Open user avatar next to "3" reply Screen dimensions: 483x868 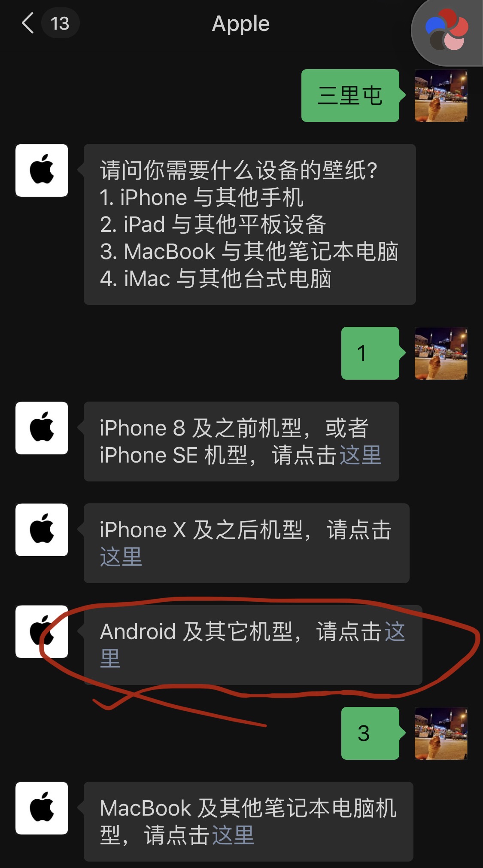(x=441, y=733)
